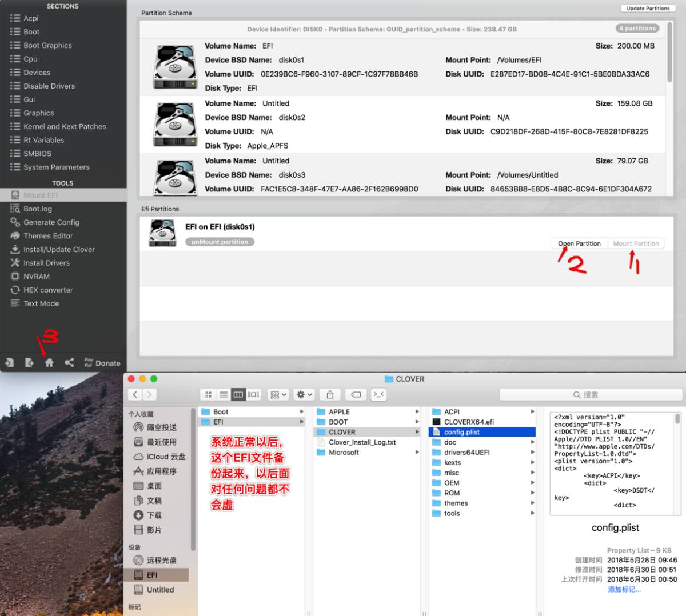Click the export configuration icon
This screenshot has width=686, height=616.
pos(29,362)
